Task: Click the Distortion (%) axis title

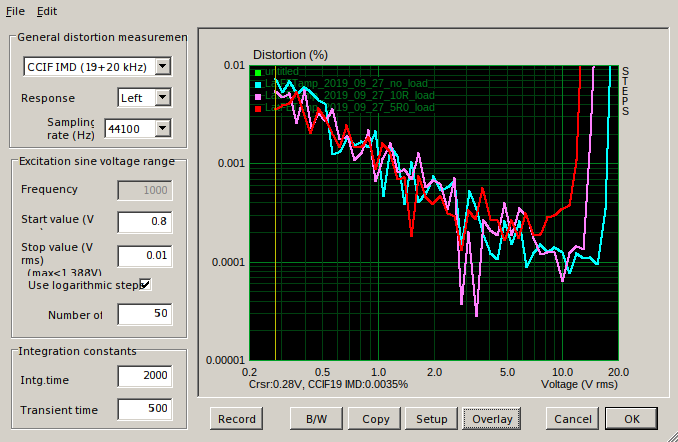Action: (x=290, y=55)
